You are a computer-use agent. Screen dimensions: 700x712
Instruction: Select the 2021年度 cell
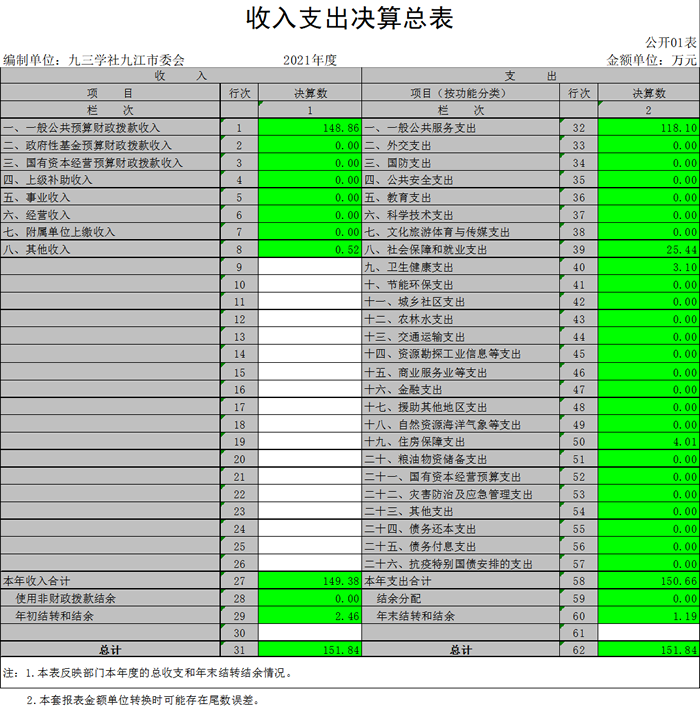coord(310,60)
